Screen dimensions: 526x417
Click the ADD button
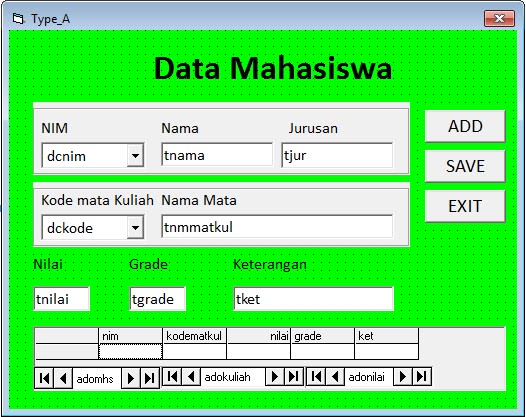[x=465, y=126]
